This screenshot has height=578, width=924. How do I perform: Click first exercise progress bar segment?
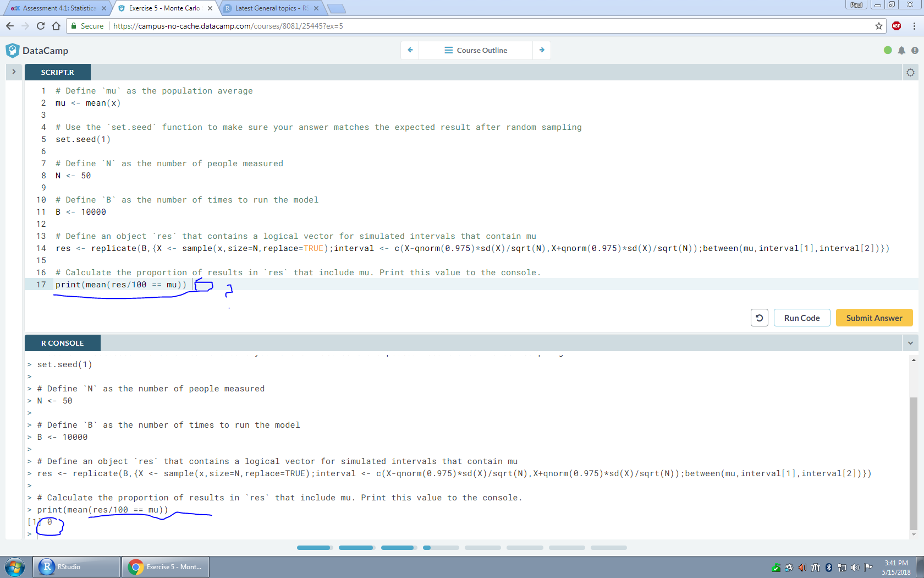pyautogui.click(x=315, y=548)
